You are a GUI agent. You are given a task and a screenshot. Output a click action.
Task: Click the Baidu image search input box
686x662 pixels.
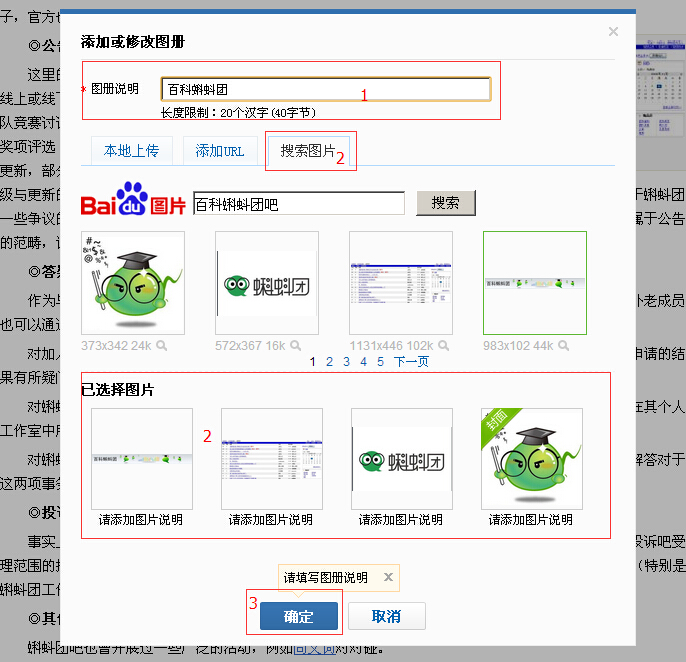click(298, 203)
